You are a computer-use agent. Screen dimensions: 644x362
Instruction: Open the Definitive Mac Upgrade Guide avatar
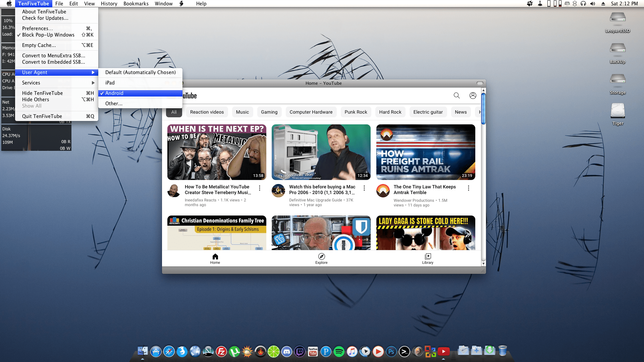pos(278,191)
